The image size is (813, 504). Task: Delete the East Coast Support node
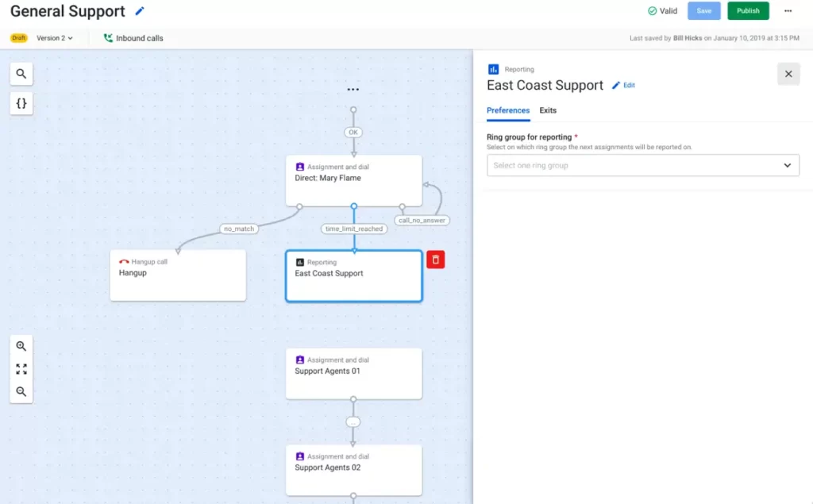pos(435,260)
